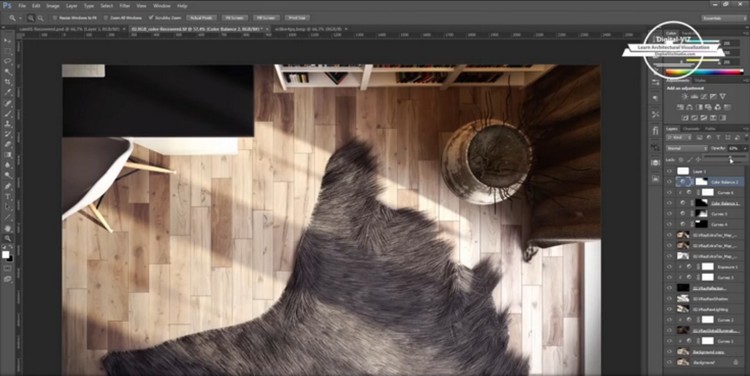Click the foreground color swatch
This screenshot has width=750, height=376.
(x=6, y=254)
